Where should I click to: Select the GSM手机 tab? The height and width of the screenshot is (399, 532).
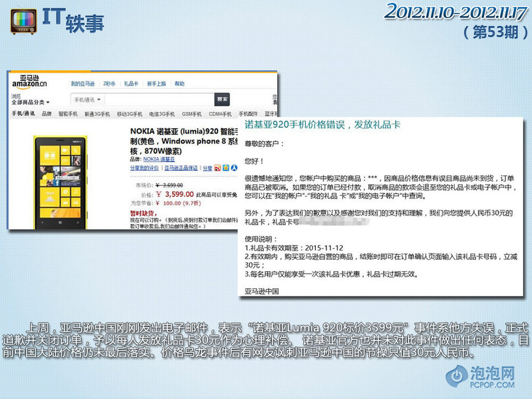pos(192,114)
